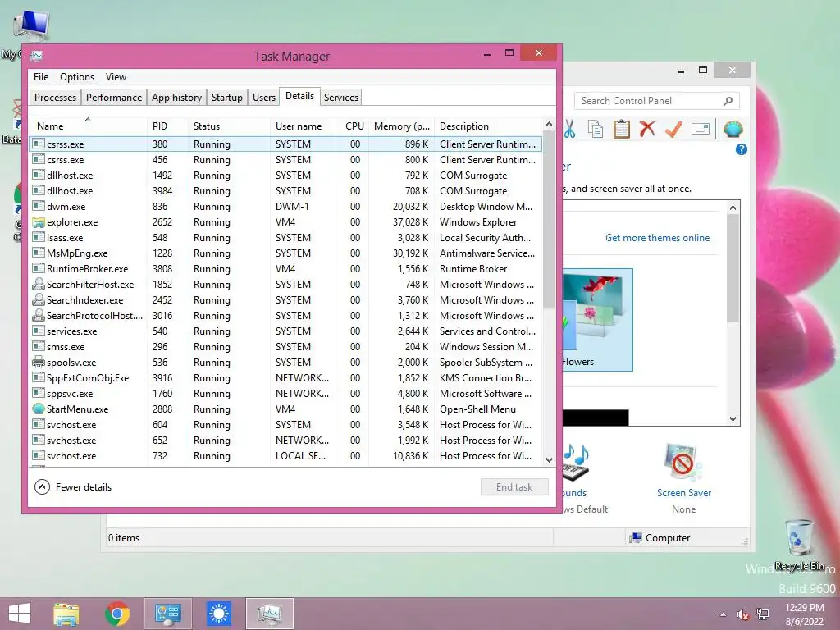
Task: Open the taskbar clock showing 12:29 PM
Action: coord(804,614)
